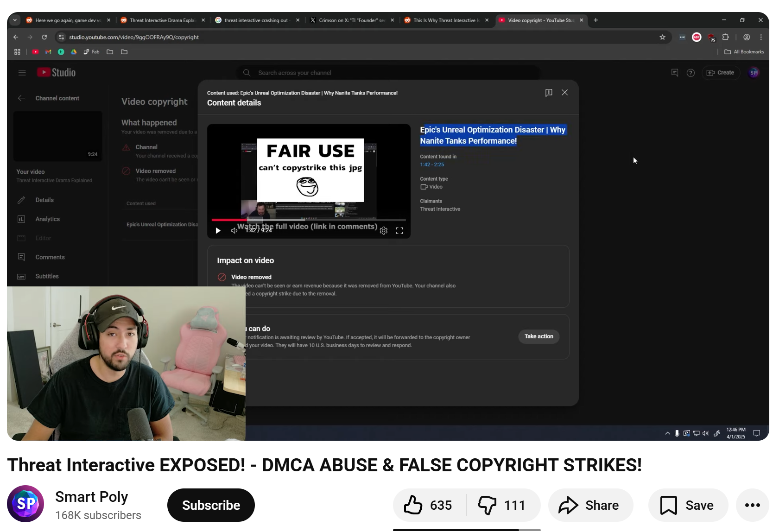773x532 pixels.
Task: Open the Chrome profile icon
Action: [x=747, y=37]
